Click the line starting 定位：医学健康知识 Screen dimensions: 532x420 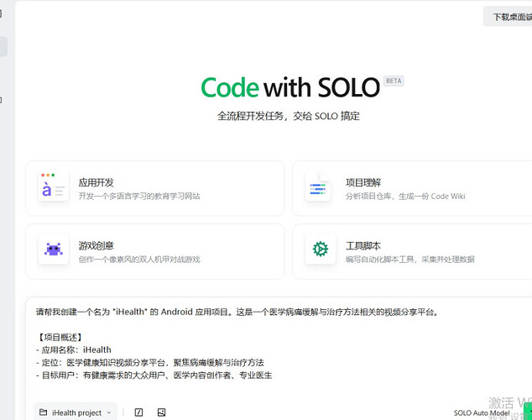click(150, 363)
